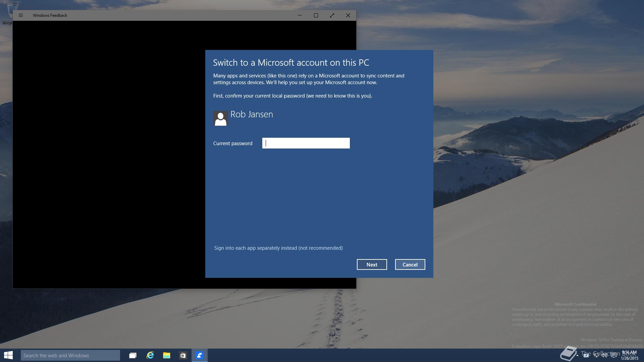Maximize the Windows Feedback window
The height and width of the screenshot is (362, 644).
point(316,15)
